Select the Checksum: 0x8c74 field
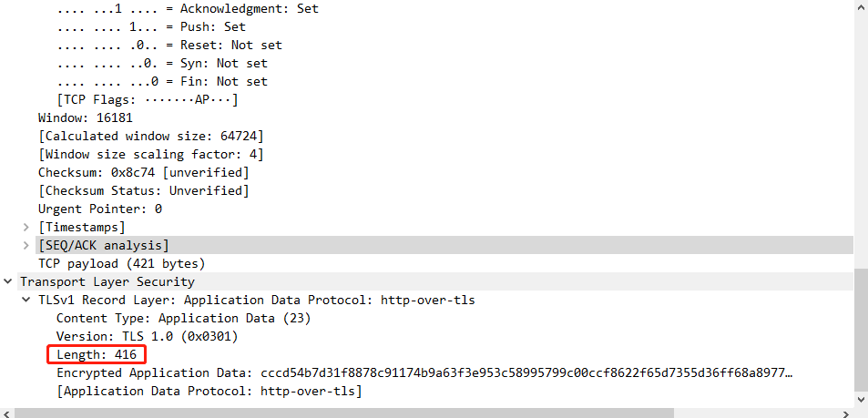 click(143, 172)
